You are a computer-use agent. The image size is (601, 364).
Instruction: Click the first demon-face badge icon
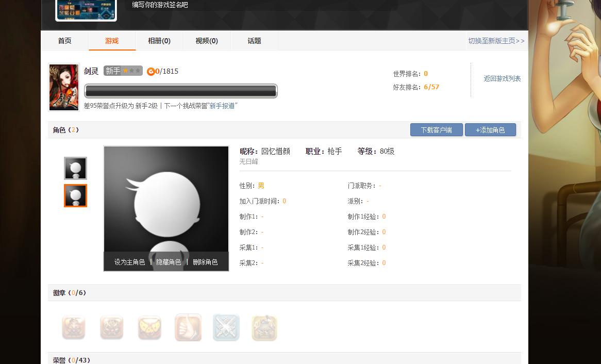tap(74, 327)
